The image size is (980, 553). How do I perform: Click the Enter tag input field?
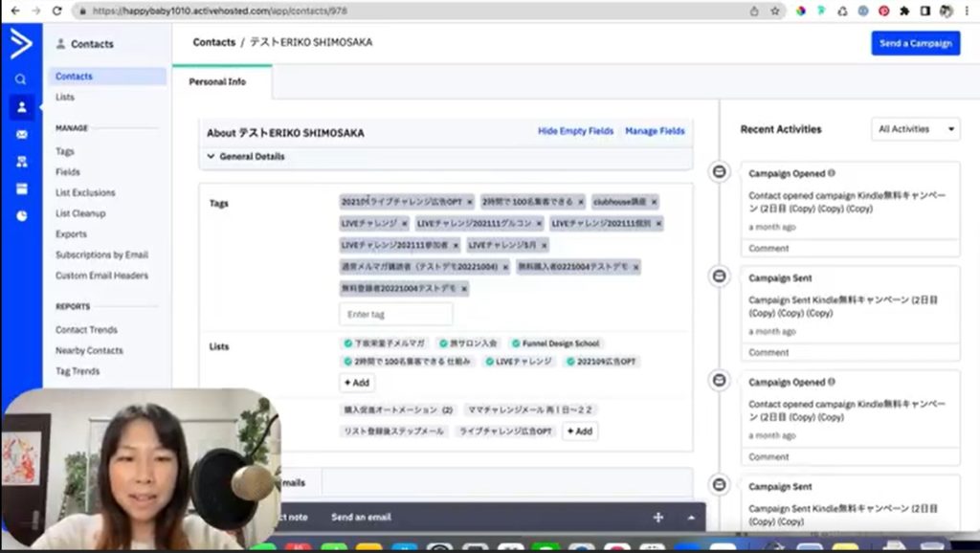click(x=395, y=315)
